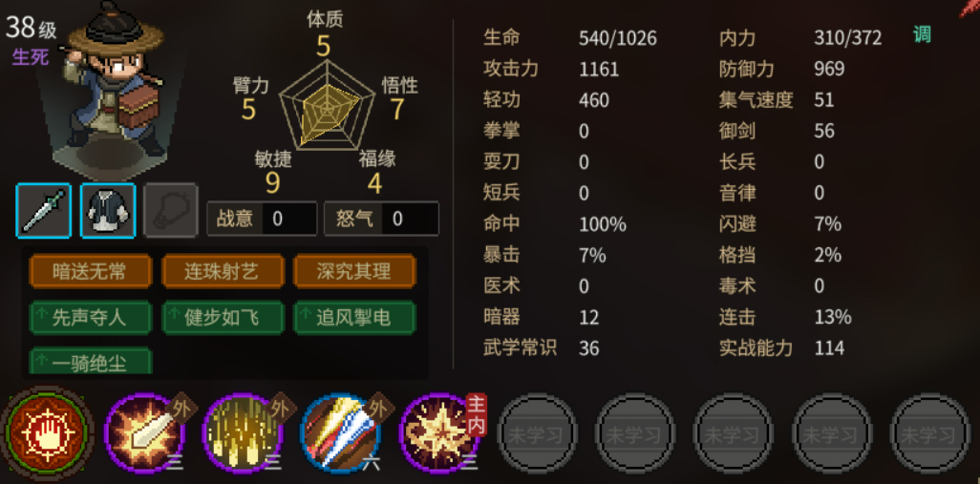The width and height of the screenshot is (980, 484).
Task: Click the partially hidden 一骑绝尘 trait
Action: (90, 361)
